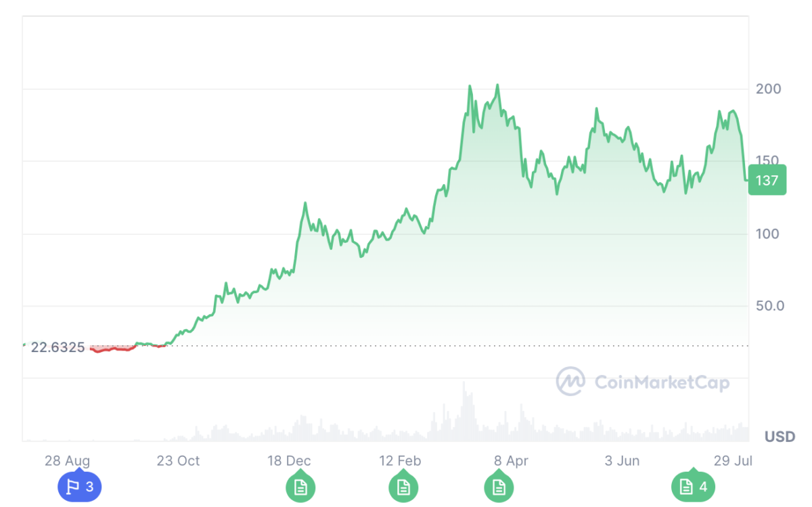This screenshot has height=507, width=812.
Task: Click the blue flag event marker showing 3
Action: (80, 487)
